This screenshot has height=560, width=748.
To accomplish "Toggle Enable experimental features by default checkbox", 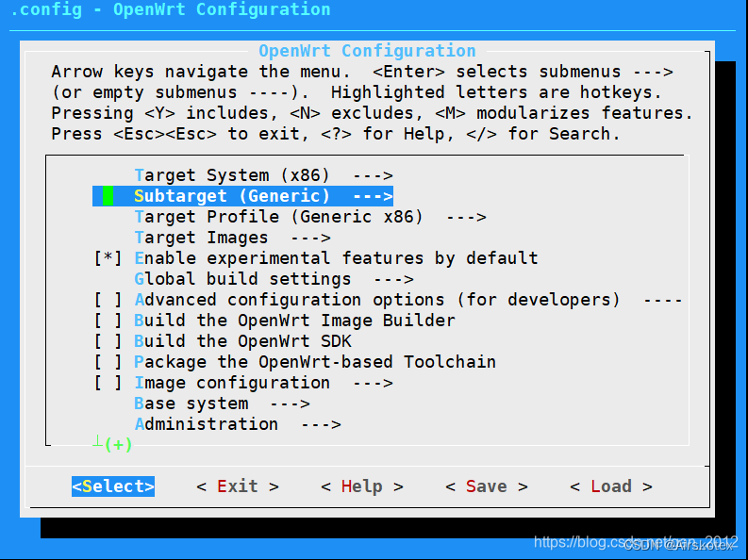I will [108, 258].
